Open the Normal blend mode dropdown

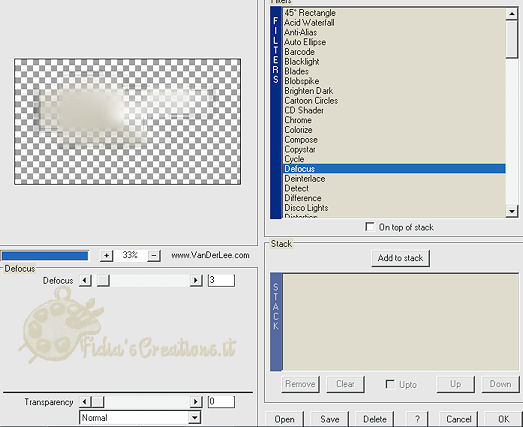(140, 417)
